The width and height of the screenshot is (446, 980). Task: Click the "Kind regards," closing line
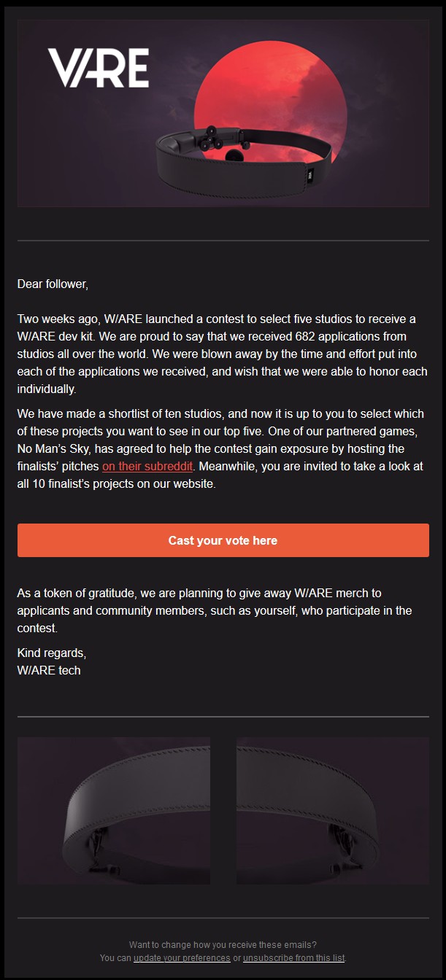pyautogui.click(x=52, y=653)
